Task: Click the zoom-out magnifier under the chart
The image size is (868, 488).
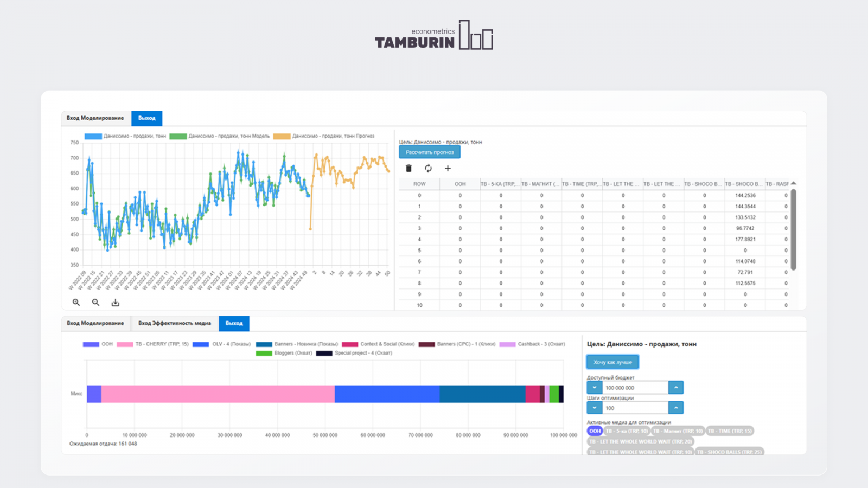Action: (95, 303)
